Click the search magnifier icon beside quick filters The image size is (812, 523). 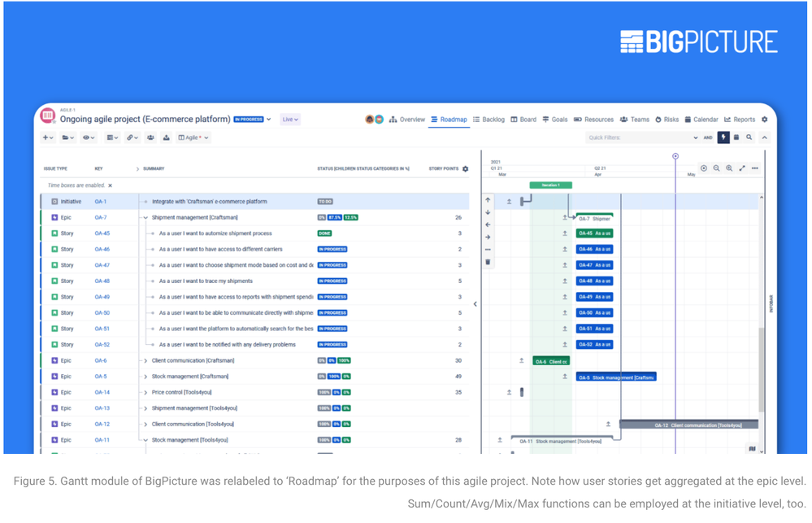pos(749,137)
